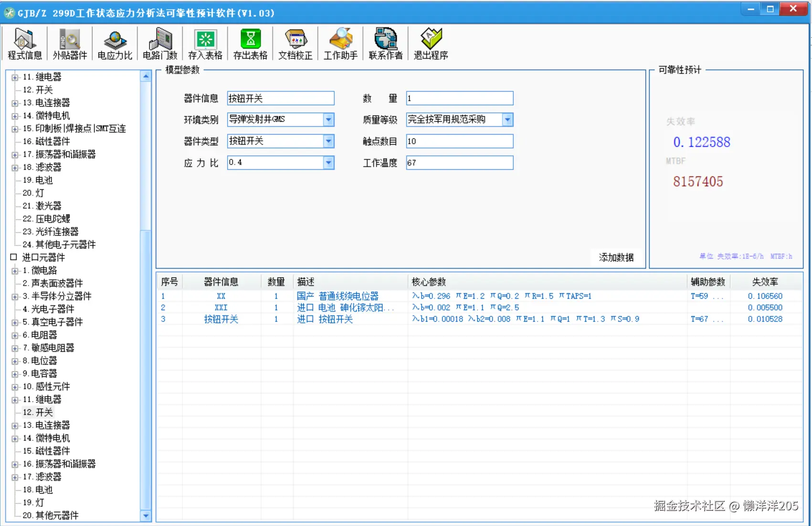Toggle the 进口元器件 checkbox
Viewport: 812px width, 526px height.
13,257
